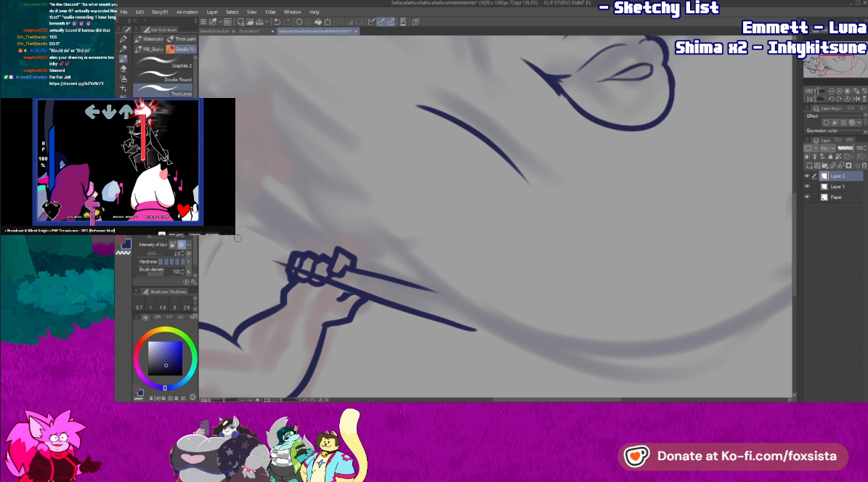
Task: Open effect icons dropdown arrow
Action: [859, 123]
